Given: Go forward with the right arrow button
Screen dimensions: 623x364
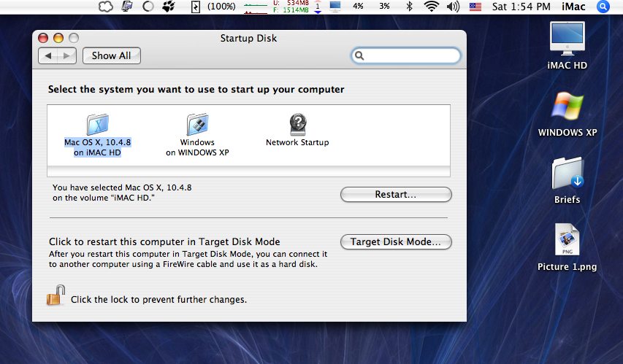Looking at the screenshot, I should (66, 55).
